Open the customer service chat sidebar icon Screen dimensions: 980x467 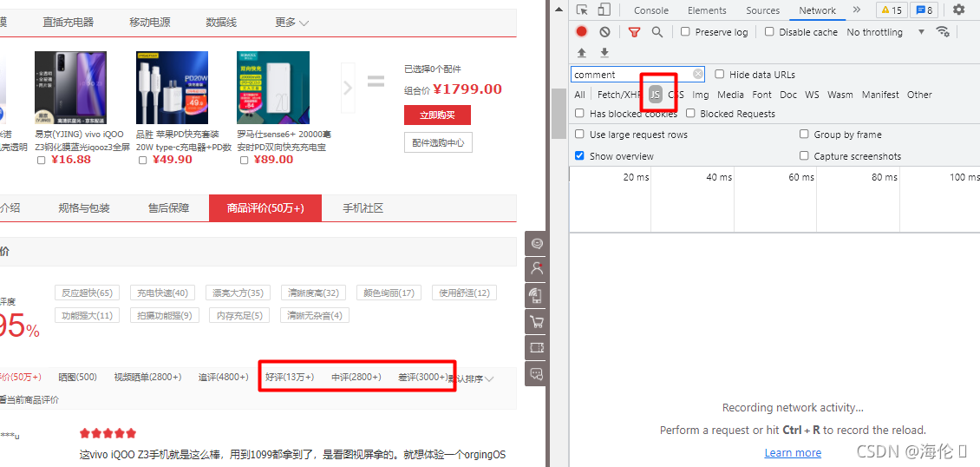536,244
